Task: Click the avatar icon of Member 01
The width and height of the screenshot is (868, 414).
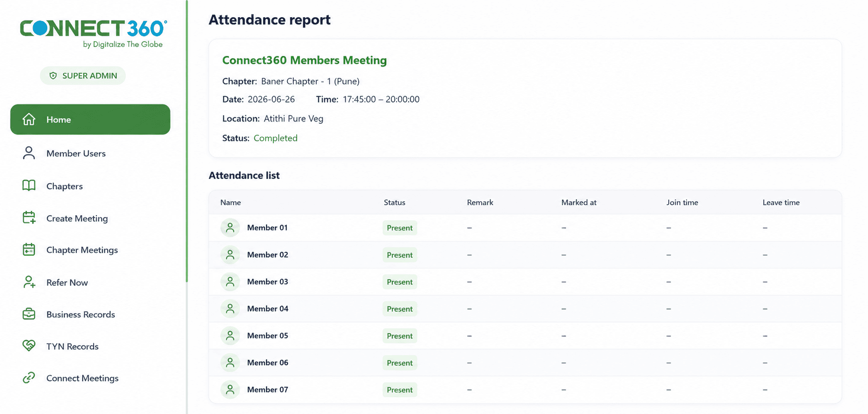Action: pyautogui.click(x=230, y=228)
